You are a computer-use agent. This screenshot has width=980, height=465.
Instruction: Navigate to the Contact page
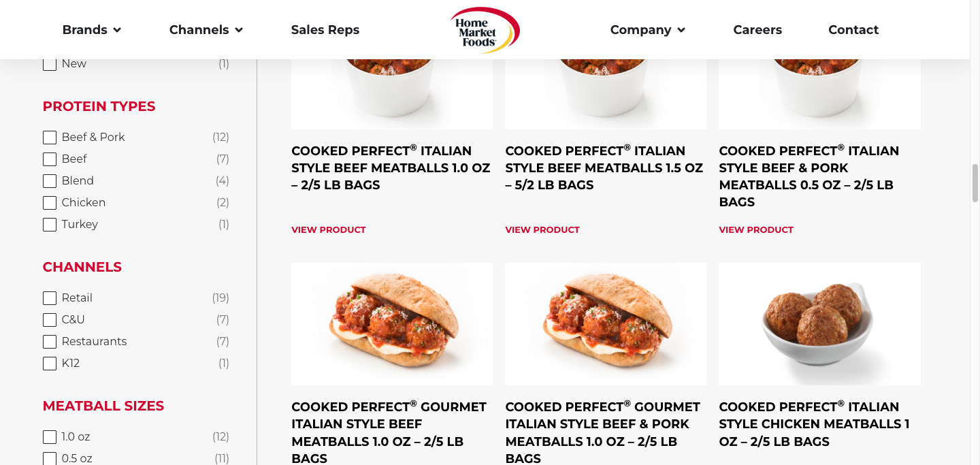(853, 30)
